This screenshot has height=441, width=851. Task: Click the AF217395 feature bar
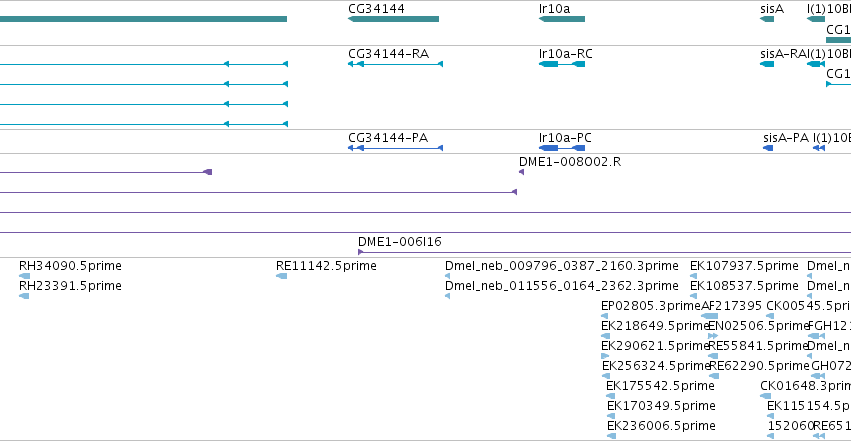tap(709, 316)
